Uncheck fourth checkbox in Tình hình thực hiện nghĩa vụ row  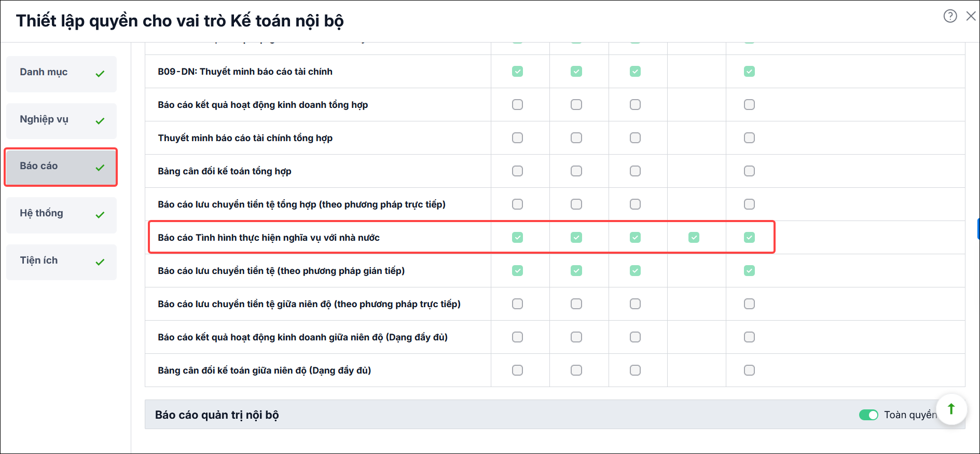click(694, 238)
